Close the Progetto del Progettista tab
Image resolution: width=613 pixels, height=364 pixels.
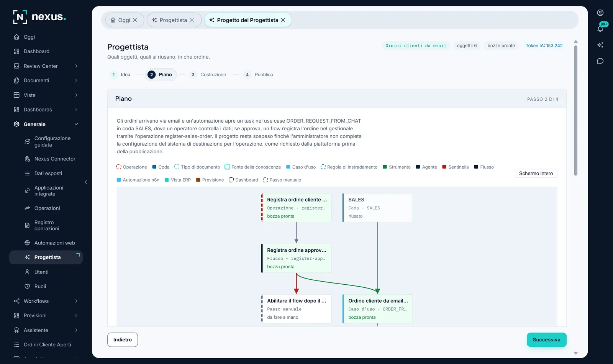[x=283, y=20]
